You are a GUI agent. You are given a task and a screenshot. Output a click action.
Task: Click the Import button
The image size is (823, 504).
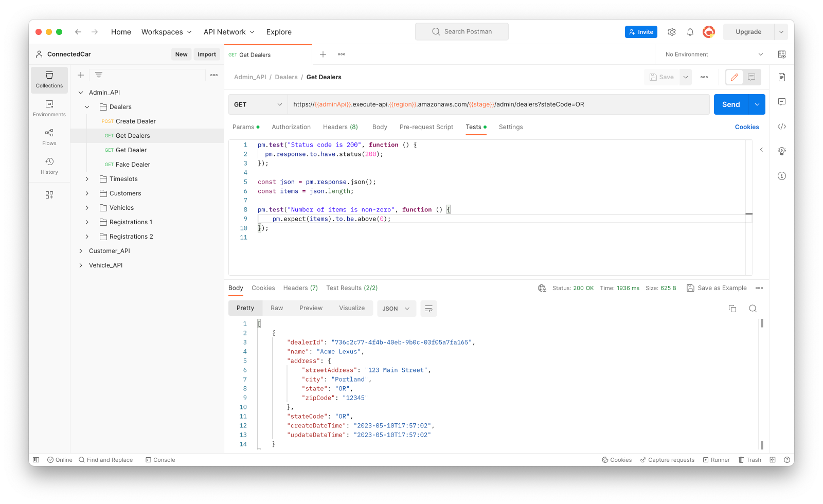tap(207, 55)
